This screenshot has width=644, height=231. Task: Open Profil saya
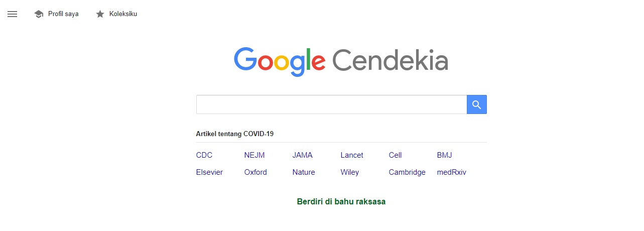click(63, 14)
